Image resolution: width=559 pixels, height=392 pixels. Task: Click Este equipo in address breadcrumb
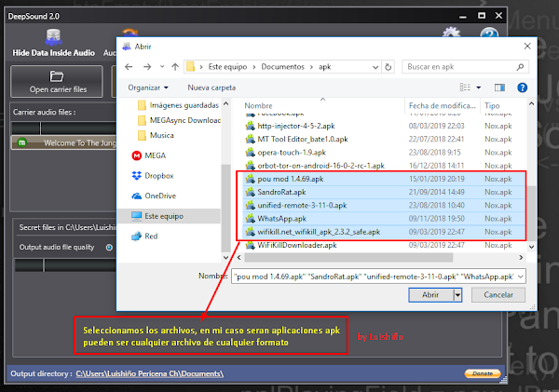(x=227, y=67)
